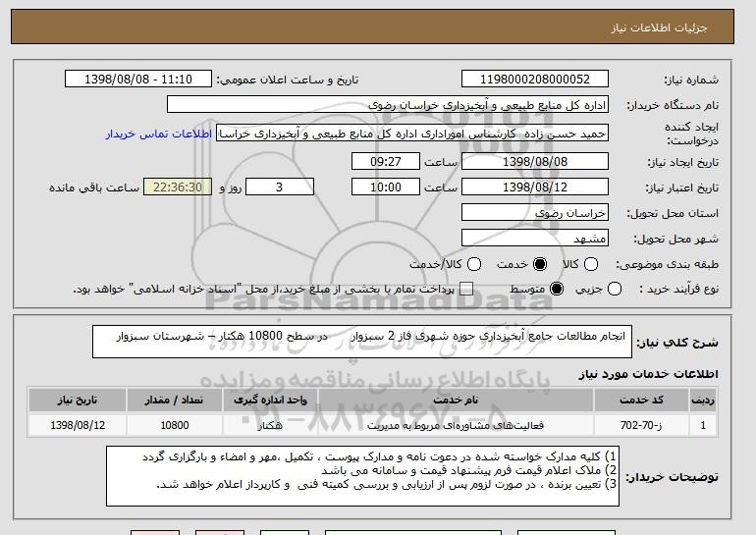Viewport: 756px width, 535px height.
Task: Tick the اسناد خزانه اسلامی payment checkbox
Action: click(466, 290)
